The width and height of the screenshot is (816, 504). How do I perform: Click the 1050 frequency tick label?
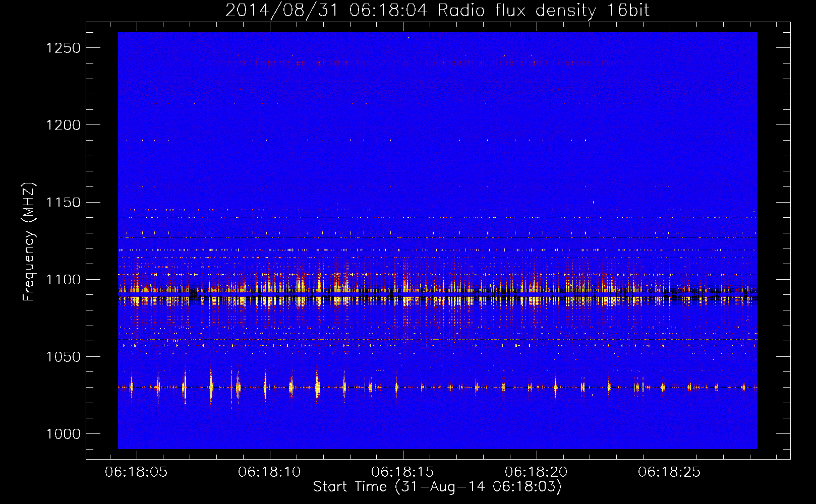(x=63, y=357)
